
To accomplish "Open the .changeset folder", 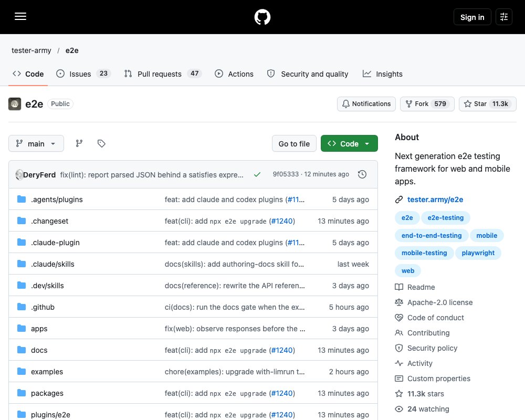I will [49, 220].
